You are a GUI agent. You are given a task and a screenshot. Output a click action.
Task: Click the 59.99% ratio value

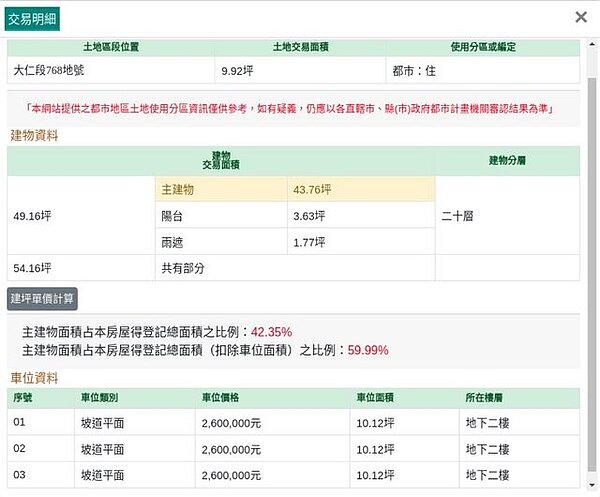[368, 350]
